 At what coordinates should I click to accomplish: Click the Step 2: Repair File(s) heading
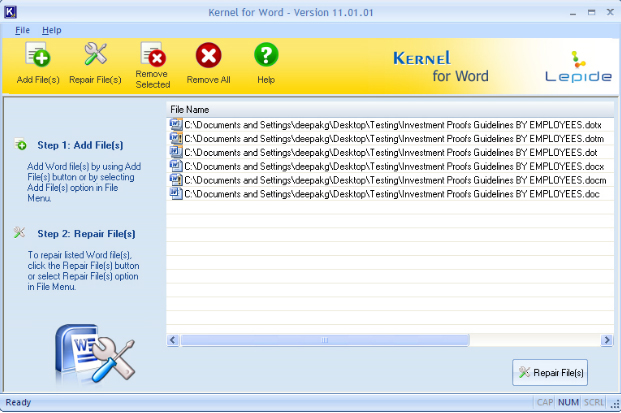pyautogui.click(x=86, y=234)
